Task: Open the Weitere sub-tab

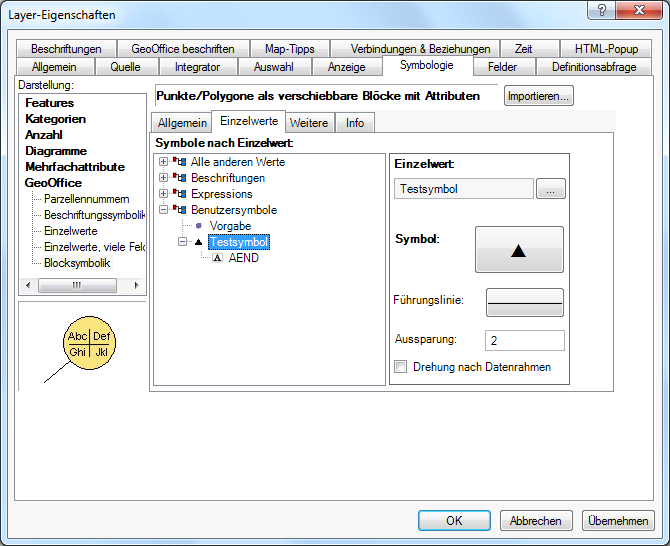Action: (309, 123)
